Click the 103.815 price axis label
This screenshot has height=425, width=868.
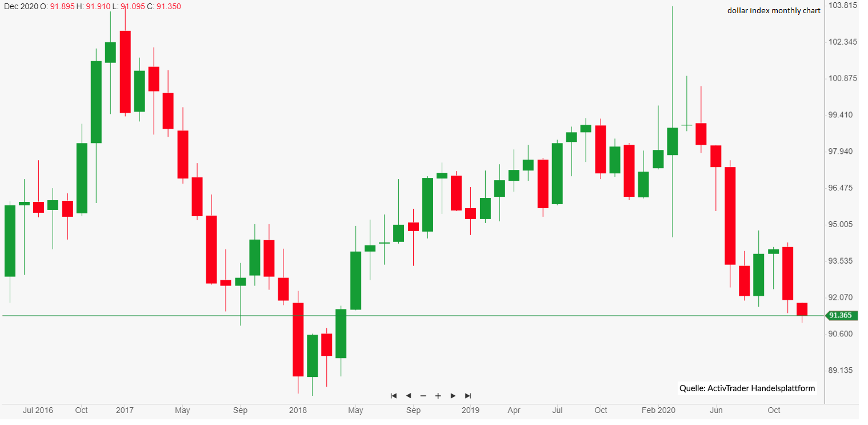[843, 6]
